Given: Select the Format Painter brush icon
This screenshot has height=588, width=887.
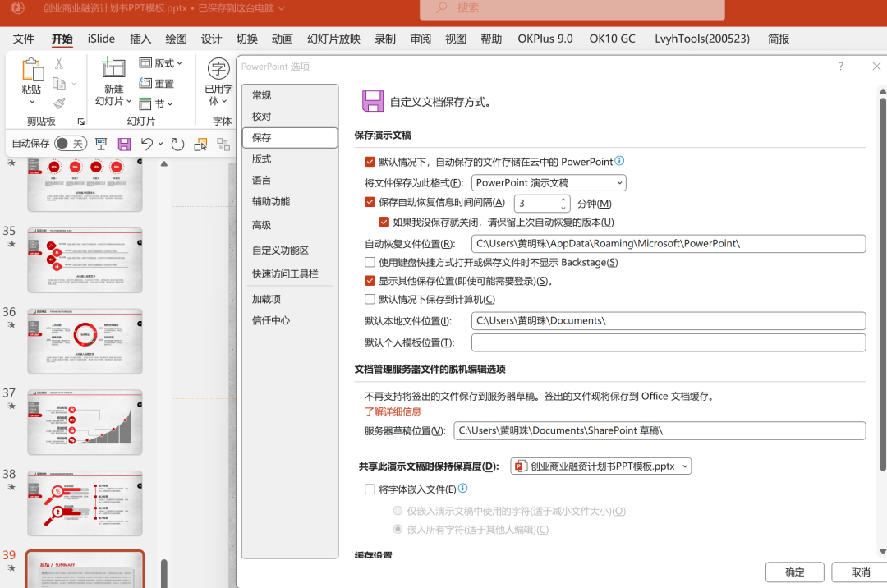Looking at the screenshot, I should coord(59,103).
